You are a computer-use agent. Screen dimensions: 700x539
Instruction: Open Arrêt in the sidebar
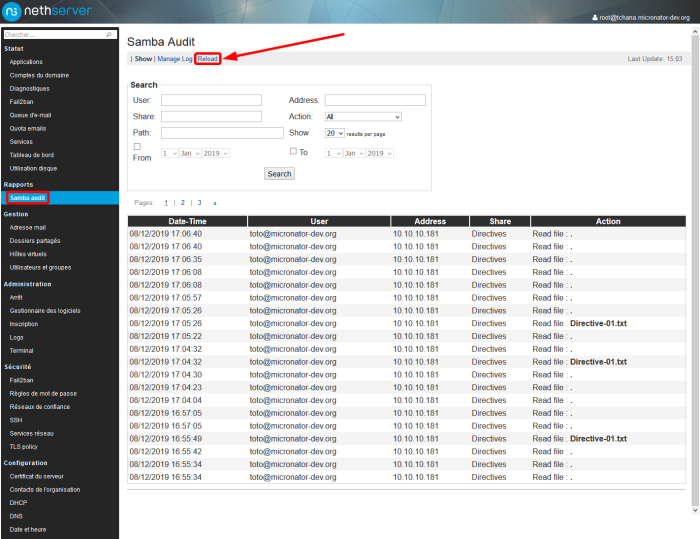pyautogui.click(x=16, y=297)
